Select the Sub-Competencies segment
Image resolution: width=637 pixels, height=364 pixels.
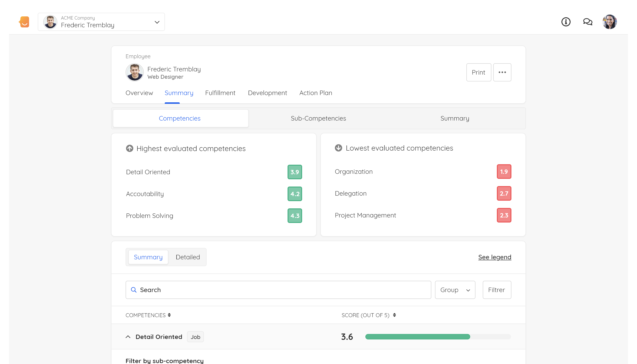click(x=318, y=118)
